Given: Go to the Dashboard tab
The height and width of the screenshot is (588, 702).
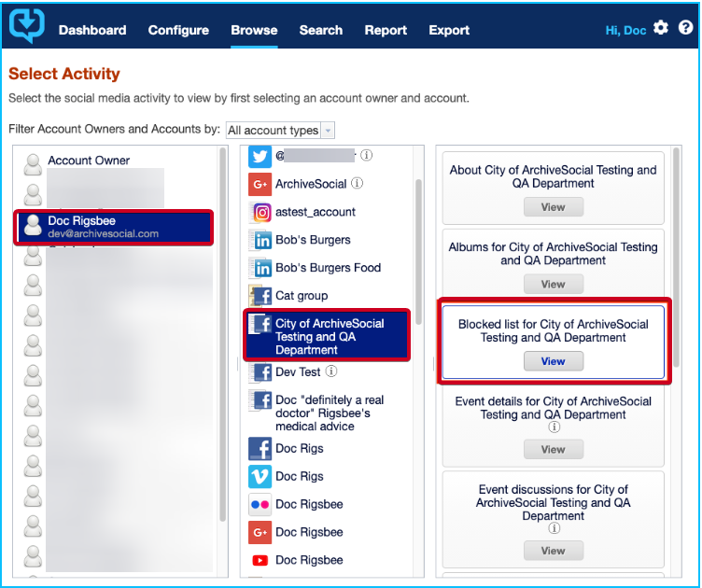Looking at the screenshot, I should [92, 30].
